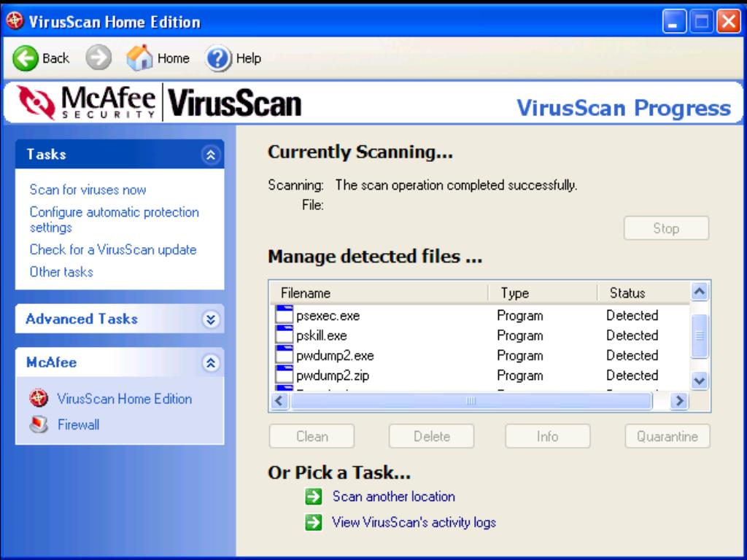747x560 pixels.
Task: Select the psexec.exe row
Action: (480, 315)
